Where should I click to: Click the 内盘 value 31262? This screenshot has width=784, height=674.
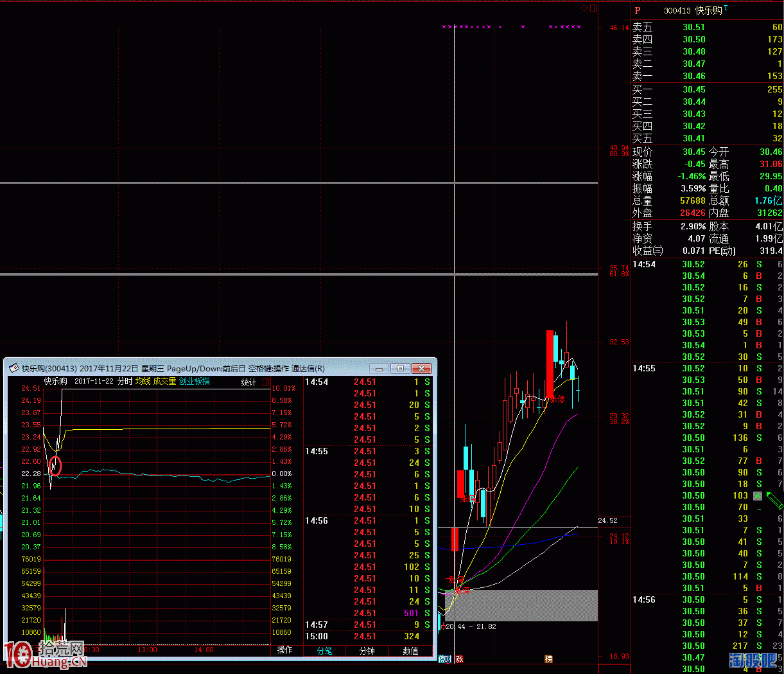click(770, 213)
